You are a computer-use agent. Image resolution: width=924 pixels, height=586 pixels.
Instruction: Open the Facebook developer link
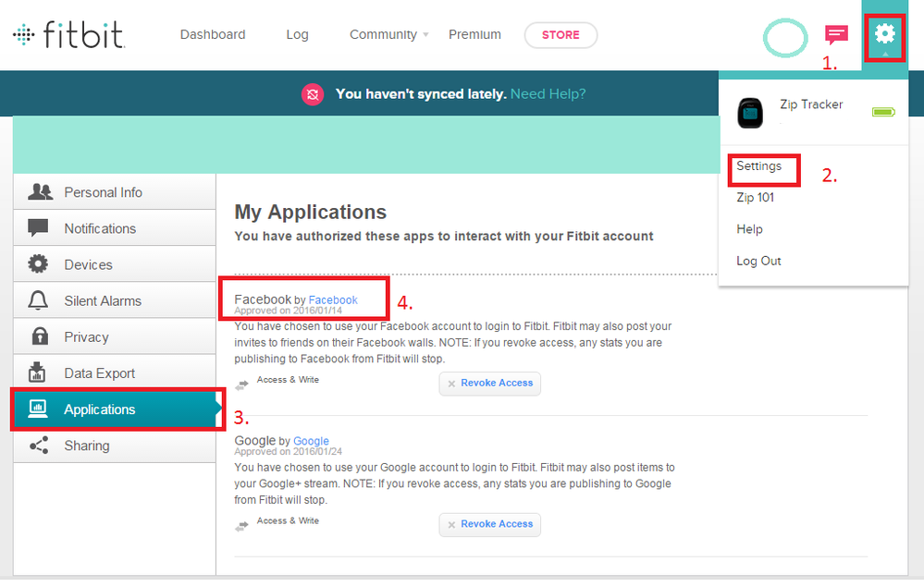click(x=333, y=299)
